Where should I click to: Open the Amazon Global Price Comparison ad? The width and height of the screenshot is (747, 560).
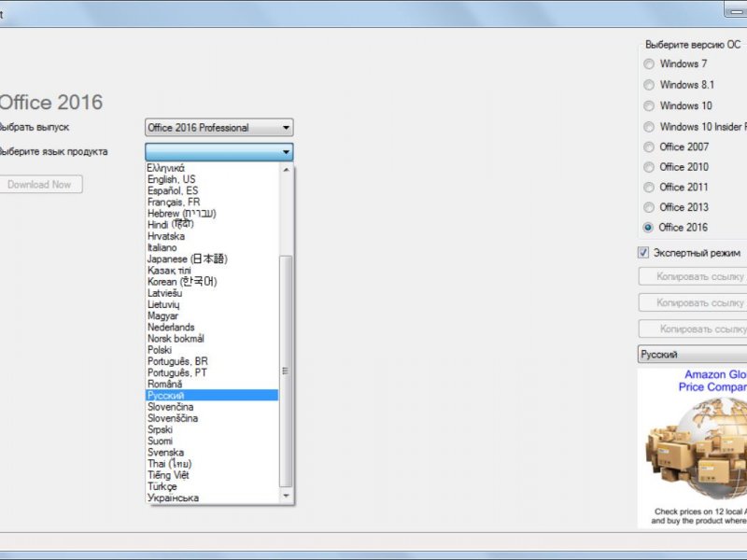[x=692, y=448]
